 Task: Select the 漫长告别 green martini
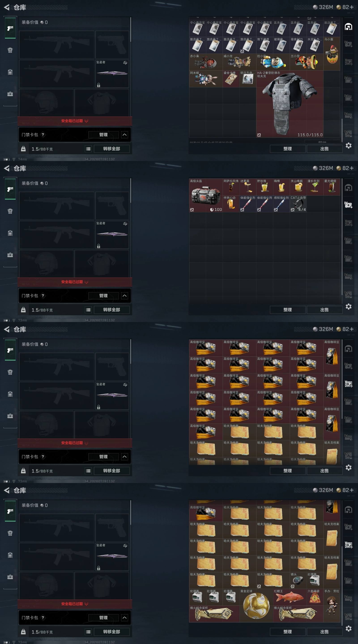(x=315, y=187)
